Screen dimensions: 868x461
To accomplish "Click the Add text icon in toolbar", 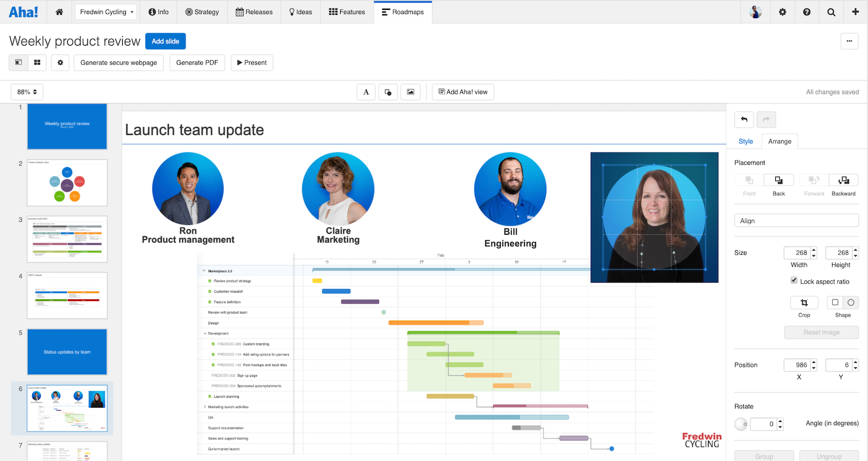I will [x=366, y=92].
